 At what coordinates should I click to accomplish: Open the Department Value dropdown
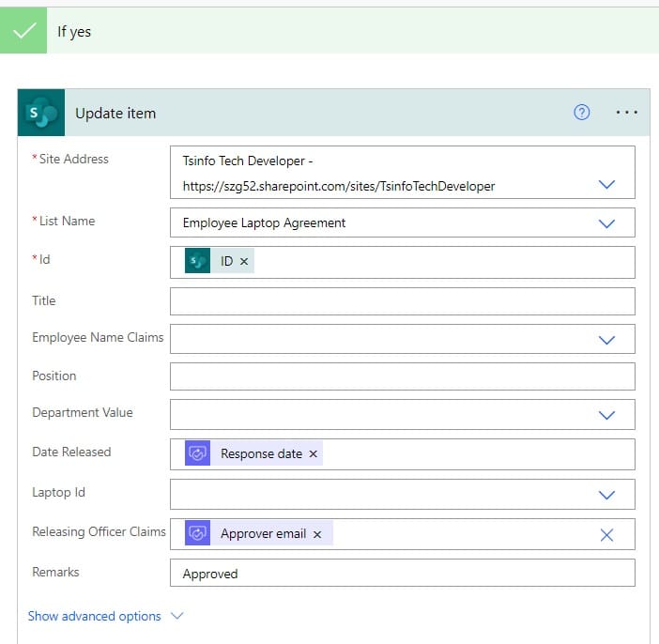point(606,415)
